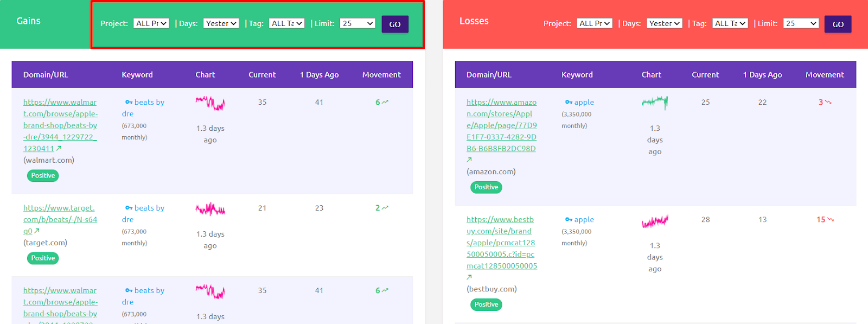Click the upward trend icon beside movement 2

[x=385, y=208]
